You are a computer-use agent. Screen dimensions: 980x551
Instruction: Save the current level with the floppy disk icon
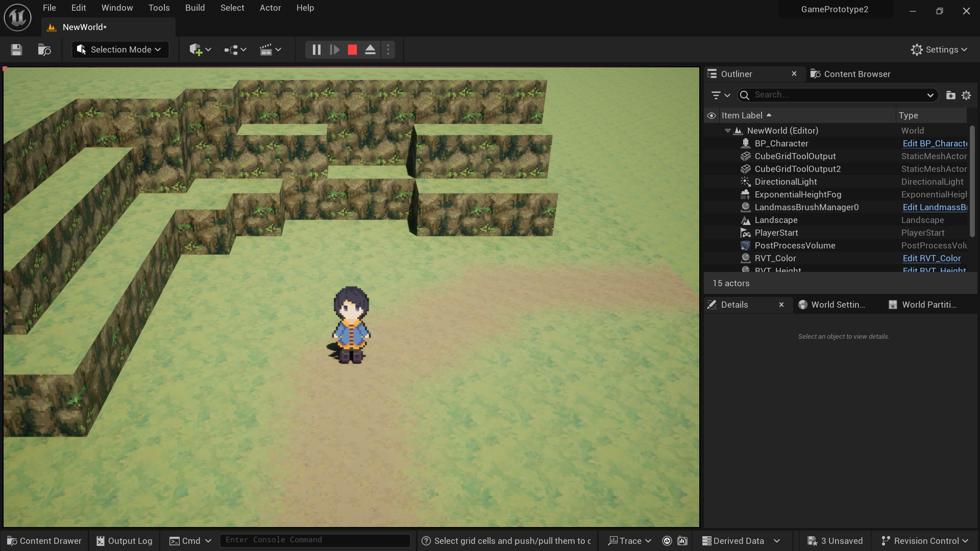[x=16, y=49]
